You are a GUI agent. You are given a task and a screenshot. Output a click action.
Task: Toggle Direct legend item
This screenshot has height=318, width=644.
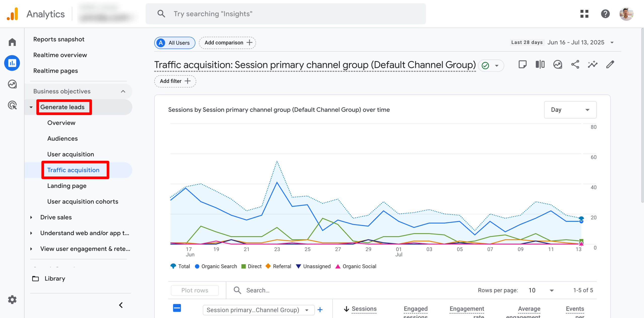[x=251, y=266]
